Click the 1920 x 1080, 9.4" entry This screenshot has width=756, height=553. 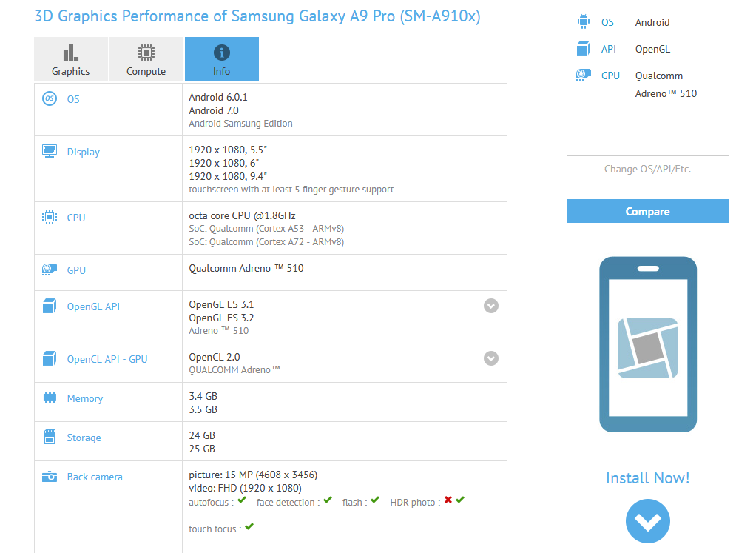pyautogui.click(x=228, y=176)
